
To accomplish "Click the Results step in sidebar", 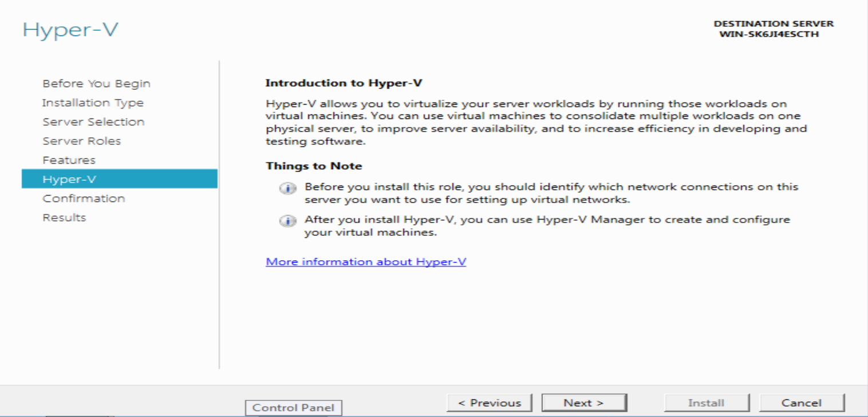I will 64,217.
